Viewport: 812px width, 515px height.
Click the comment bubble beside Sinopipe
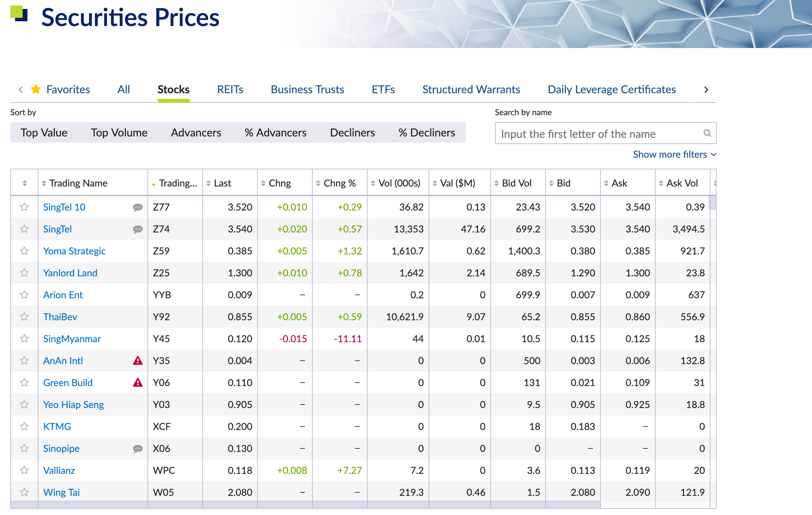point(138,448)
